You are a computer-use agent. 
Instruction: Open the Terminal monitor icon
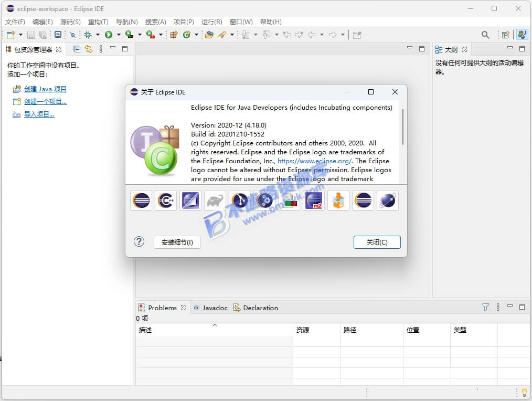coord(58,35)
